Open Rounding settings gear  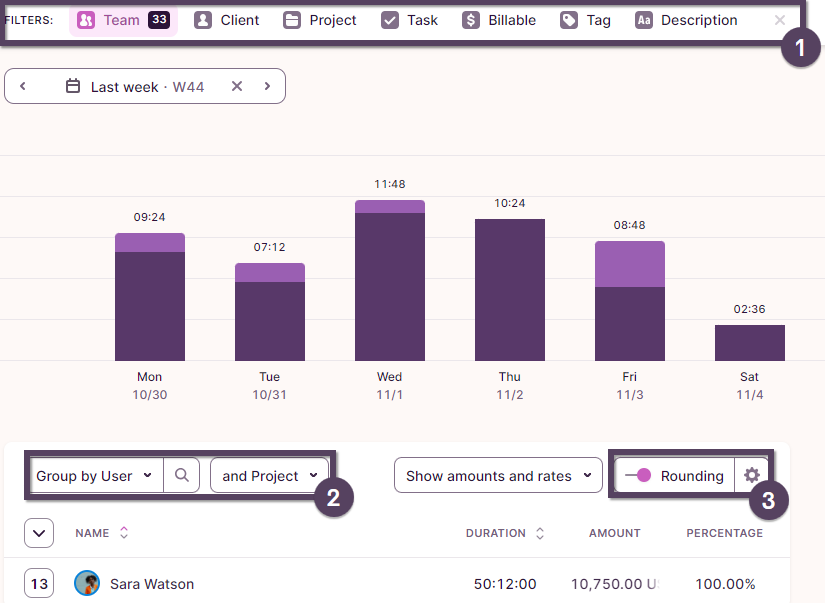tap(752, 476)
